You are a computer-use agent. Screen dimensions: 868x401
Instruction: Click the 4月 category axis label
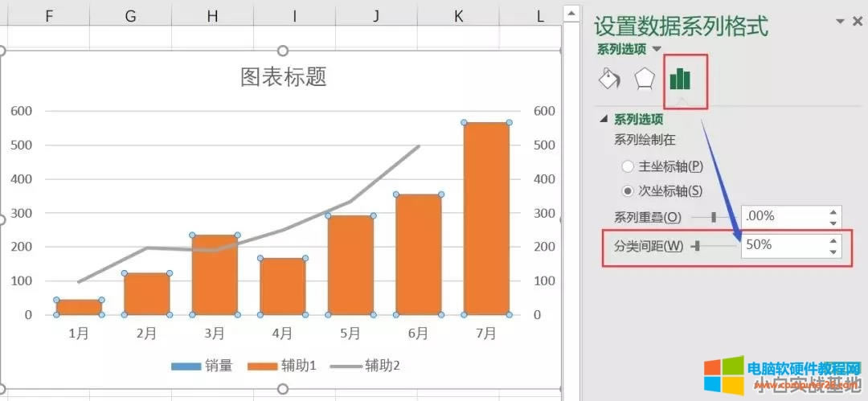tap(283, 333)
